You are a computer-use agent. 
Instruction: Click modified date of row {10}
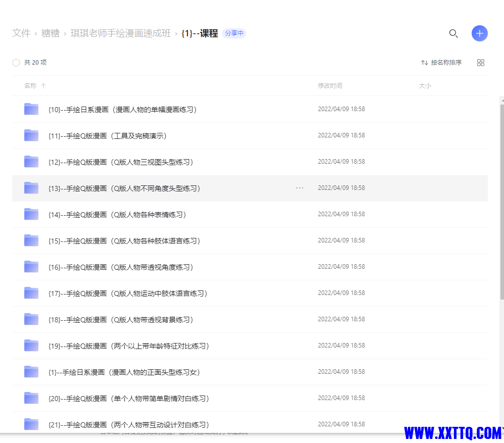341,109
